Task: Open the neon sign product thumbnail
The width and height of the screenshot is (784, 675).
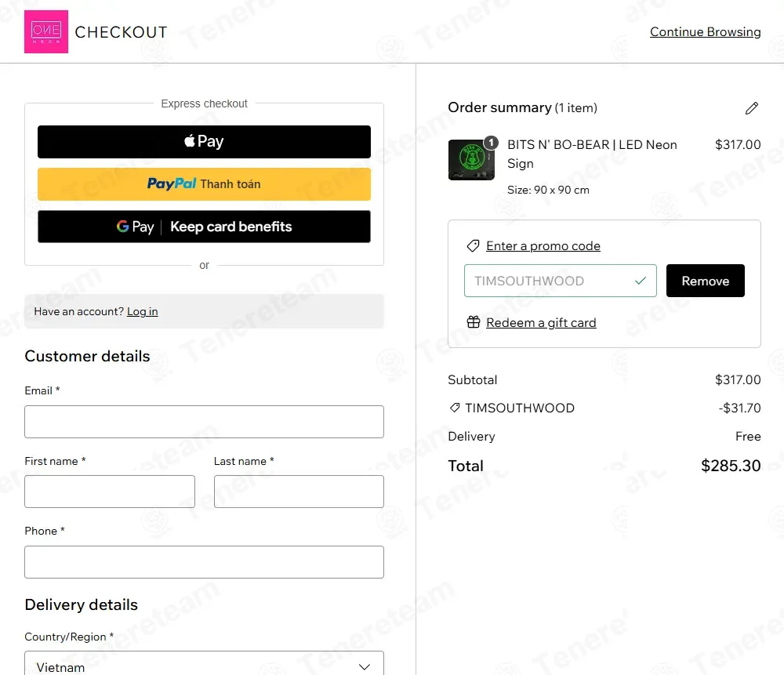Action: 471,160
